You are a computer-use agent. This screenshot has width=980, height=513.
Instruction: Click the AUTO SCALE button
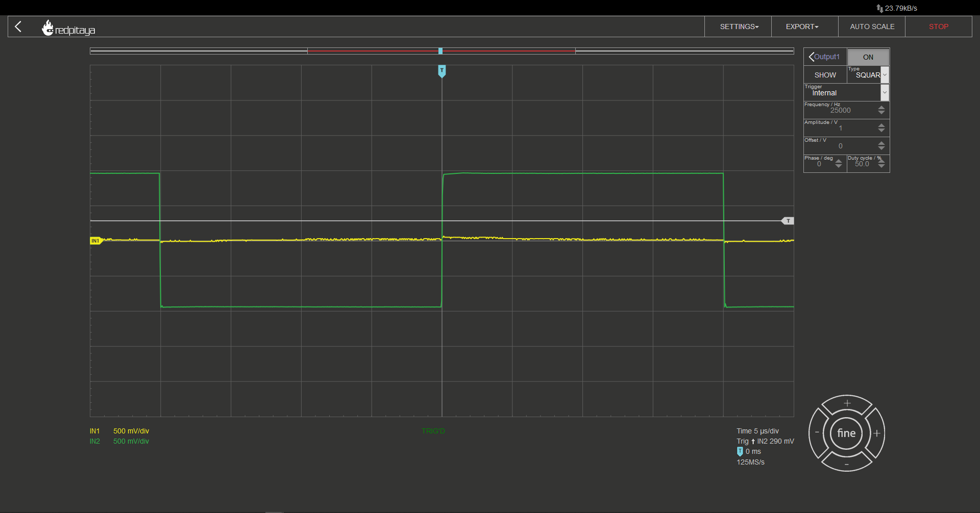[872, 27]
